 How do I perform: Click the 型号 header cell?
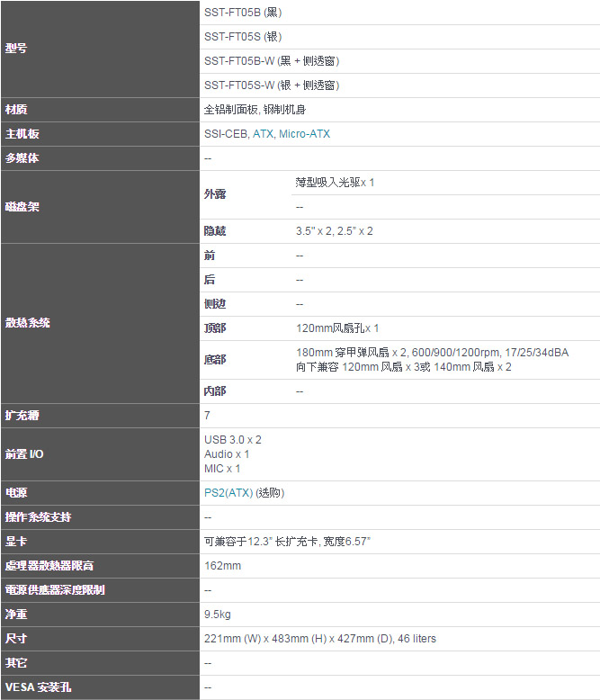(x=100, y=49)
